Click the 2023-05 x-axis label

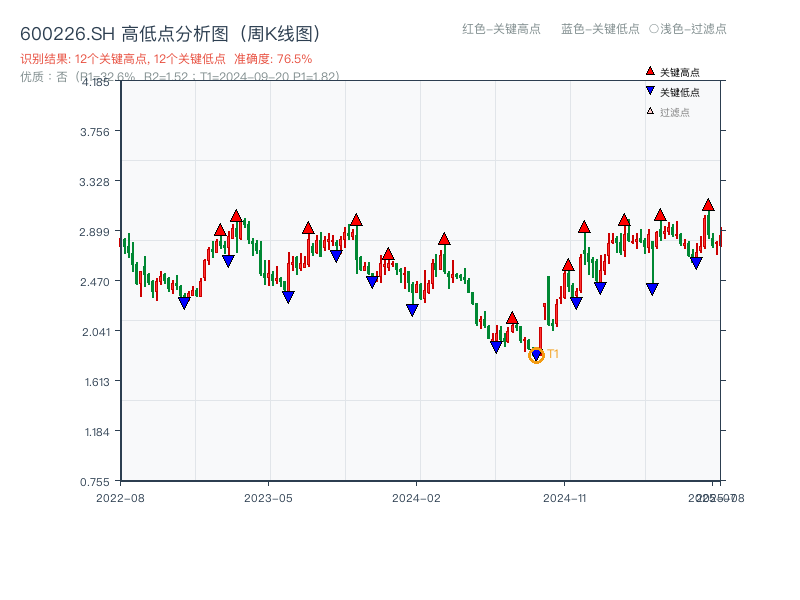pos(268,498)
